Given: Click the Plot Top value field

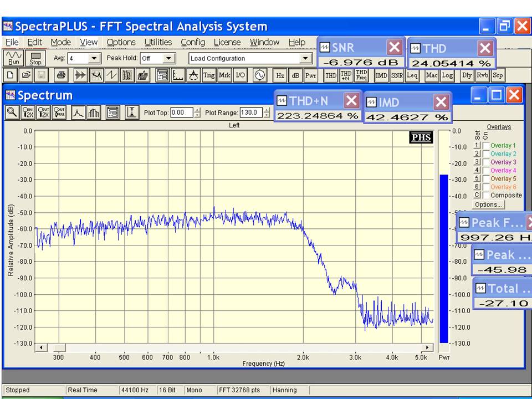Looking at the screenshot, I should [x=182, y=112].
